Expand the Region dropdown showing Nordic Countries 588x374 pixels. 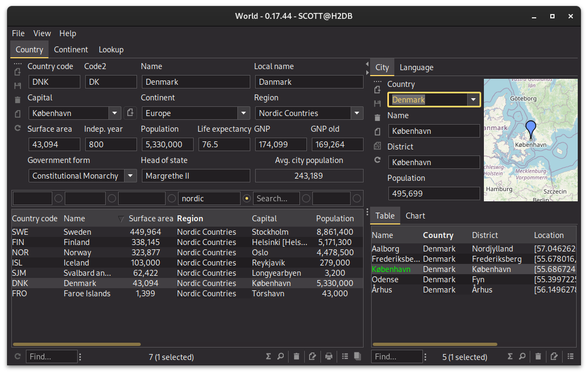point(357,113)
